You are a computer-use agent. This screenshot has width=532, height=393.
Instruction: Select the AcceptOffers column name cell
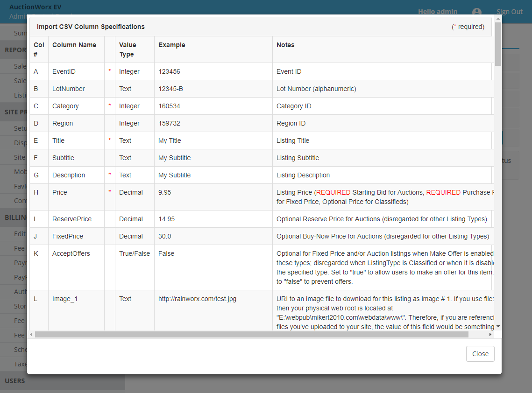76,267
